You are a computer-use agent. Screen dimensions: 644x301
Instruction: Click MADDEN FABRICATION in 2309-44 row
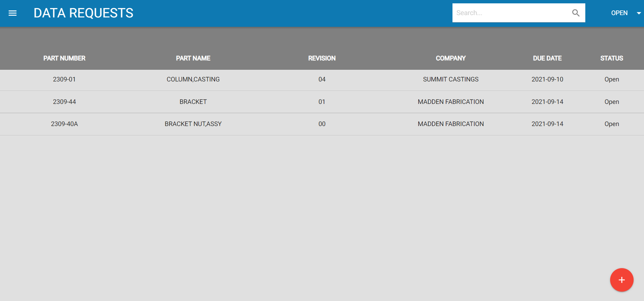[x=451, y=102]
